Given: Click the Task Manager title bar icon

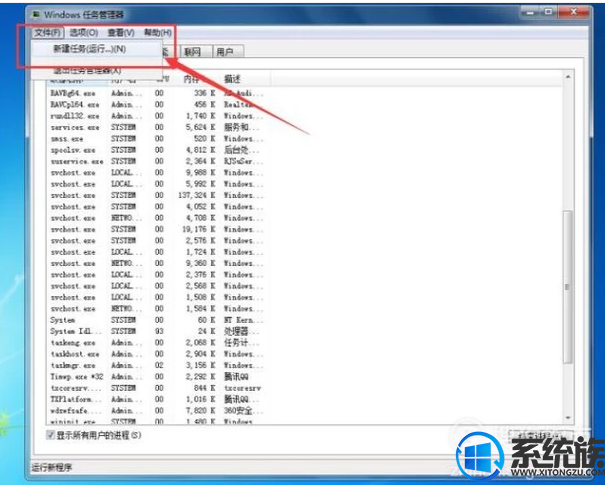Looking at the screenshot, I should point(36,15).
